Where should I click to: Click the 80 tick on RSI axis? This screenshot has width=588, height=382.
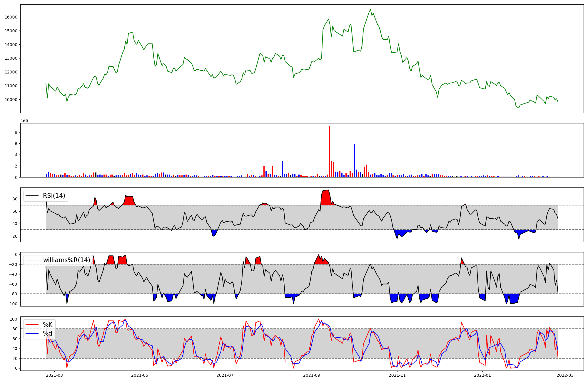coord(15,199)
